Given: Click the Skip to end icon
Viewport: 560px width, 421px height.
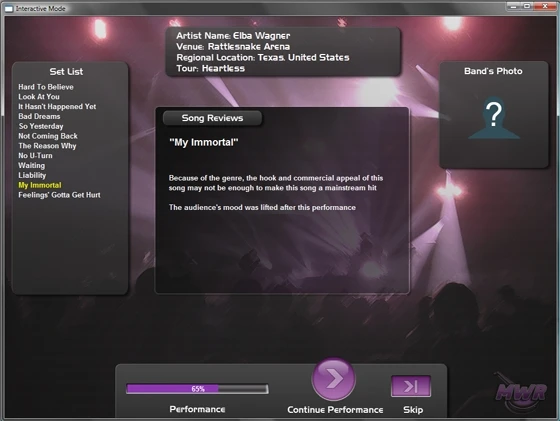Looking at the screenshot, I should pos(411,386).
